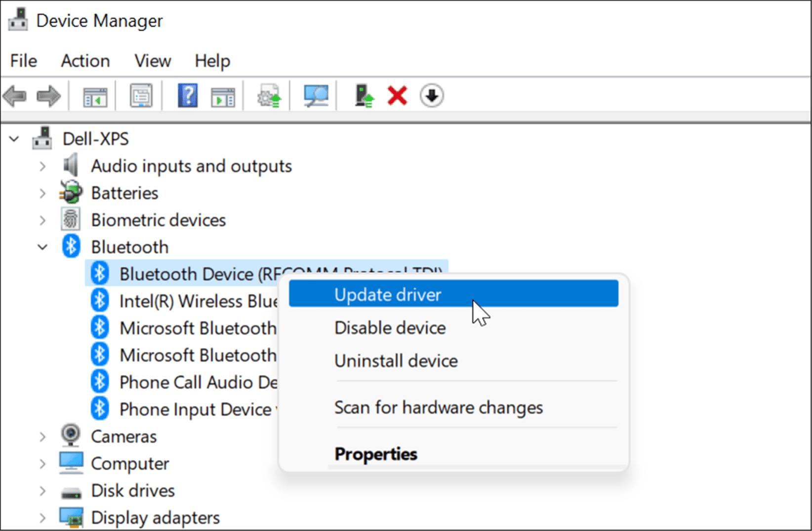Collapse the Bluetooth category
This screenshot has width=812, height=531.
click(x=42, y=247)
